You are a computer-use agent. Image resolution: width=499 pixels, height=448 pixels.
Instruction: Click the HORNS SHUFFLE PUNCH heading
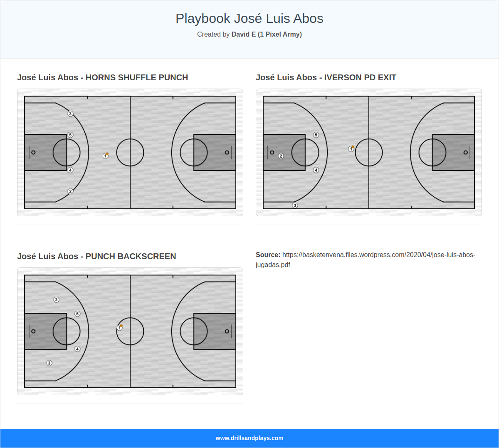102,77
